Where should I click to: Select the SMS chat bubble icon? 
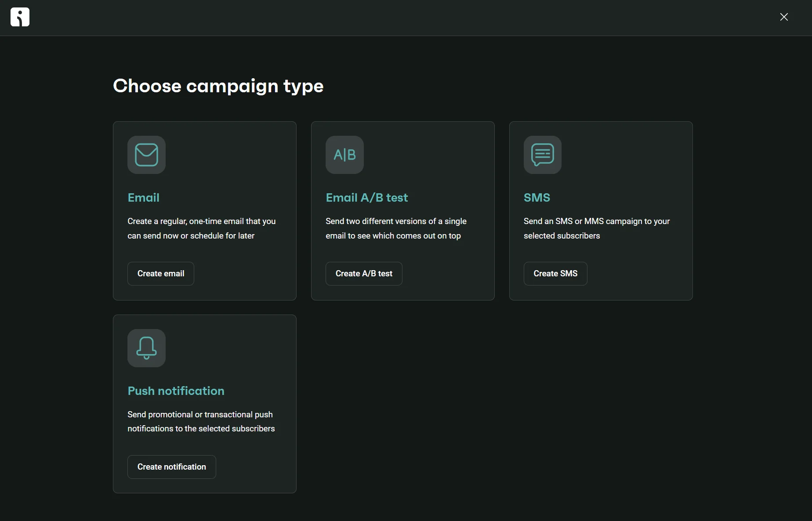pyautogui.click(x=543, y=155)
